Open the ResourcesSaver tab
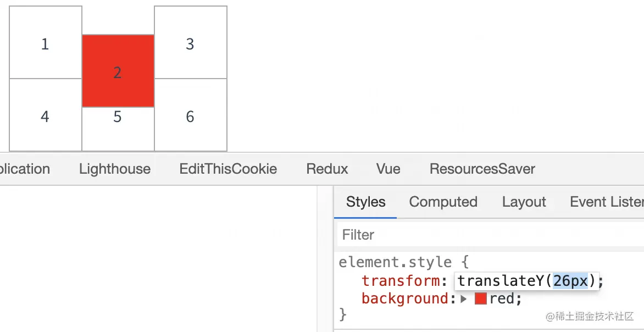This screenshot has width=644, height=332. click(x=482, y=169)
